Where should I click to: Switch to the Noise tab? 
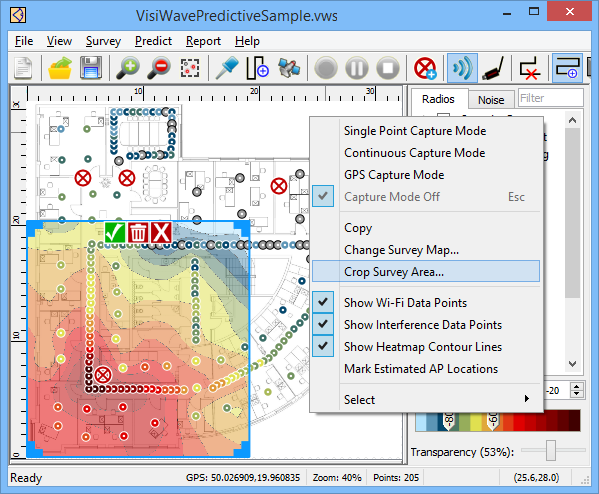pos(491,100)
